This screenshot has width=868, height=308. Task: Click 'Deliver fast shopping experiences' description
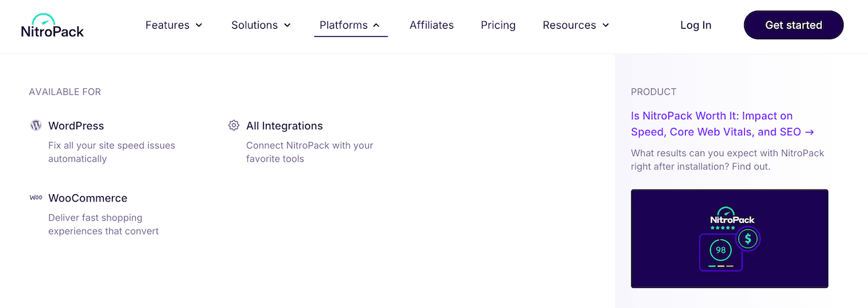pyautogui.click(x=103, y=224)
